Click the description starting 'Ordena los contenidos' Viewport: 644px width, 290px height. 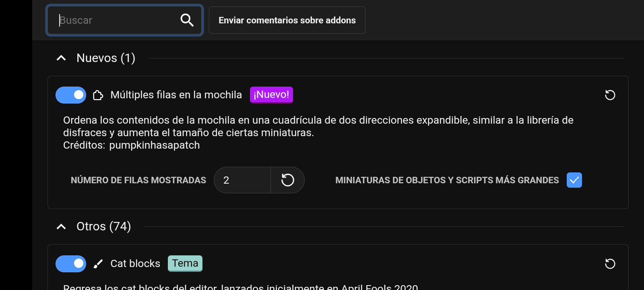tap(318, 126)
